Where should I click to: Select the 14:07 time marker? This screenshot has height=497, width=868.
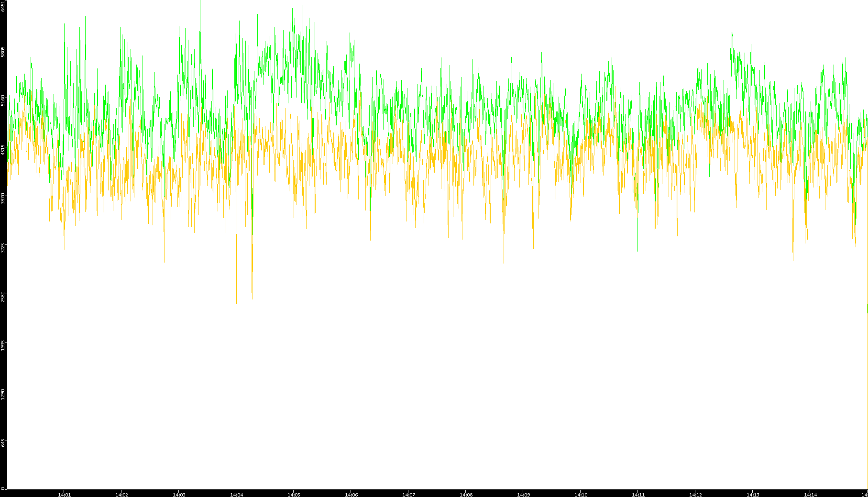coord(408,494)
